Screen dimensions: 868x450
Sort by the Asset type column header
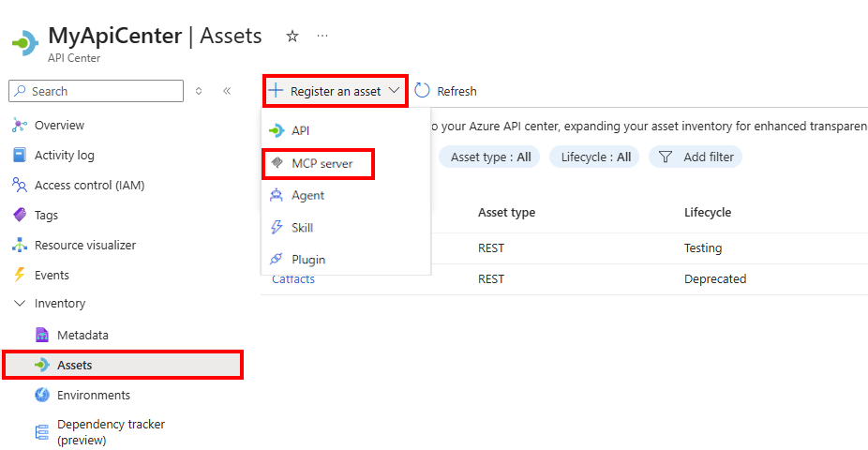click(x=506, y=213)
